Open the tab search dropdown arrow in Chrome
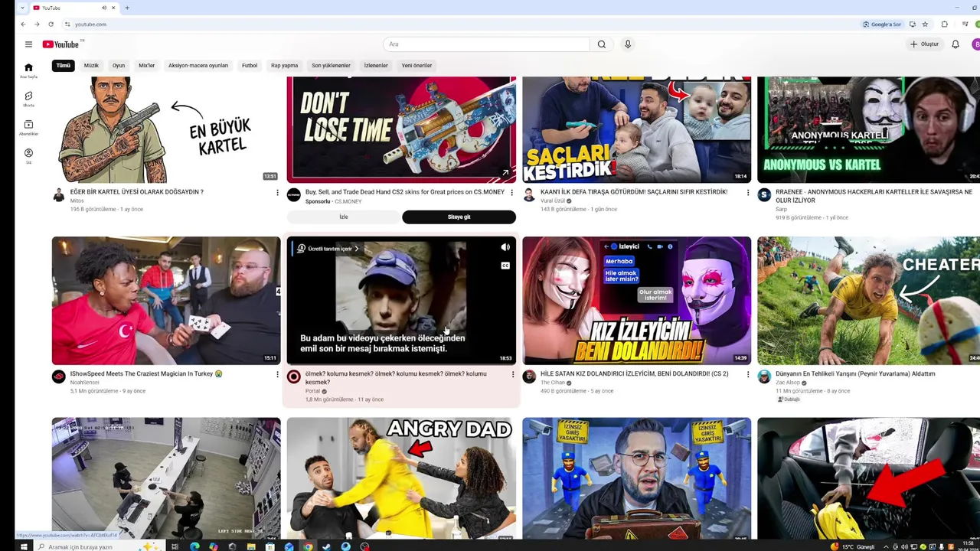 coord(21,8)
